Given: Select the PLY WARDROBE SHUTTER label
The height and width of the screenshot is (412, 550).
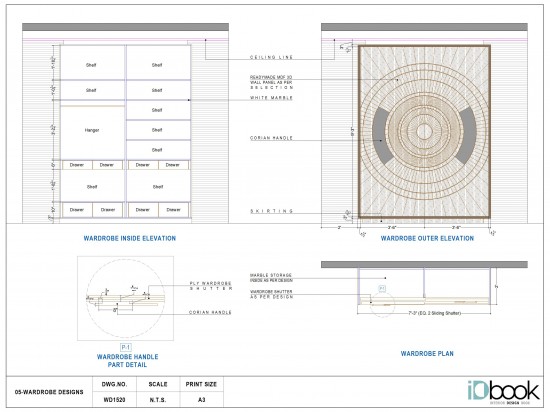Looking at the screenshot, I should click(x=211, y=286).
